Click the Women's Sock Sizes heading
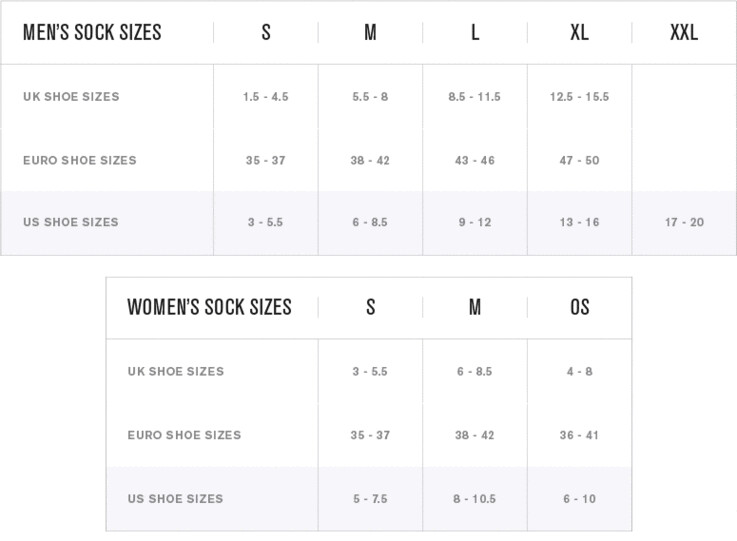The image size is (737, 541). (x=209, y=307)
